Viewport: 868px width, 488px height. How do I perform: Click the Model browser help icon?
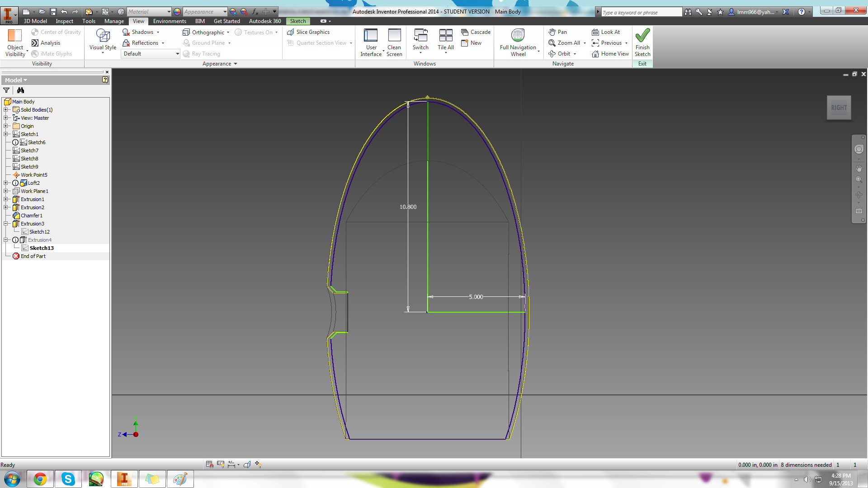[x=105, y=80]
